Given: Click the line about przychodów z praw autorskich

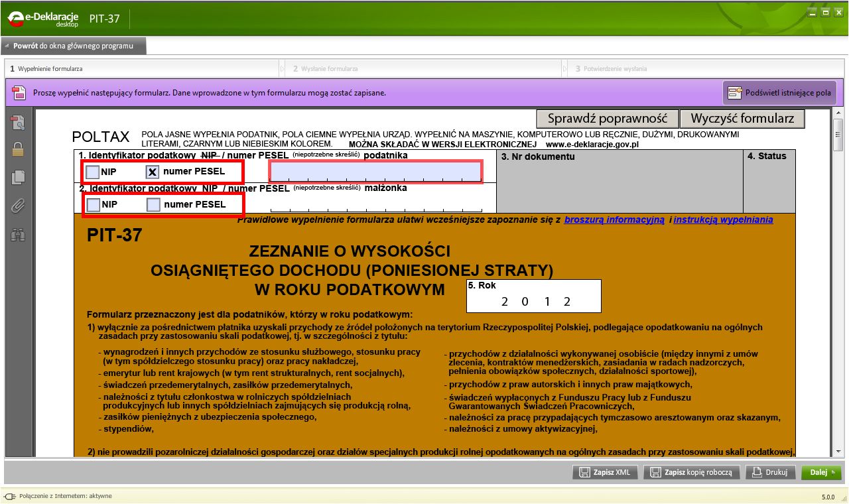Looking at the screenshot, I should (568, 385).
